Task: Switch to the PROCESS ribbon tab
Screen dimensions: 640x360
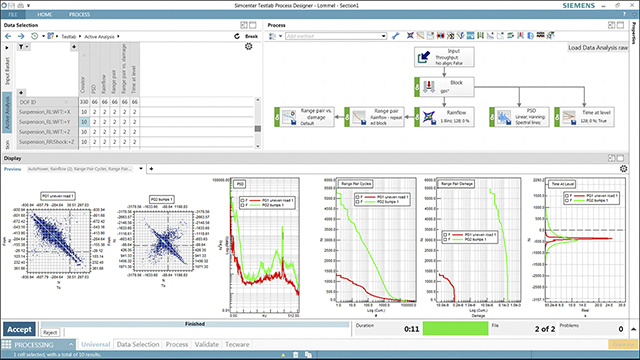Action: 79,14
